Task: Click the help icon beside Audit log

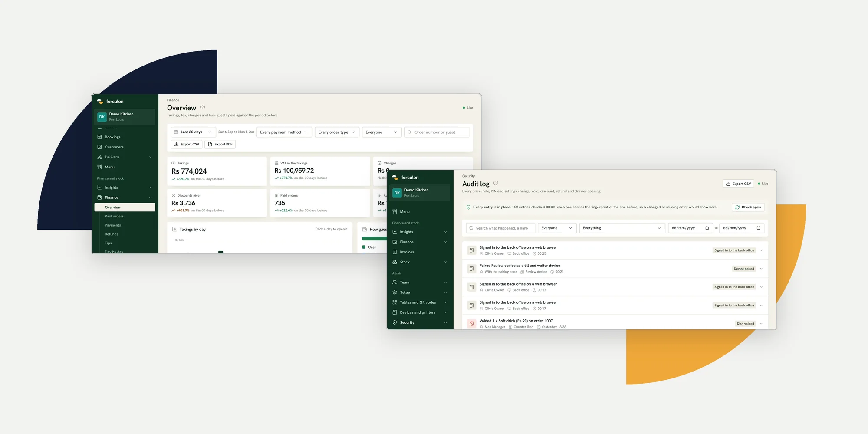Action: coord(496,183)
